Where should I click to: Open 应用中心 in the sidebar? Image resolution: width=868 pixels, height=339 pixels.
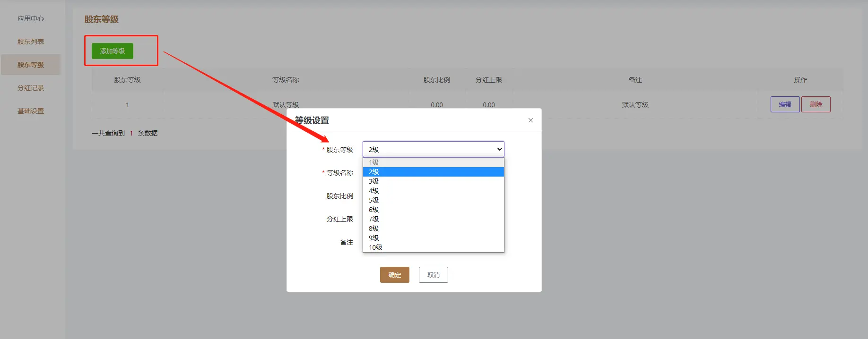coord(31,18)
